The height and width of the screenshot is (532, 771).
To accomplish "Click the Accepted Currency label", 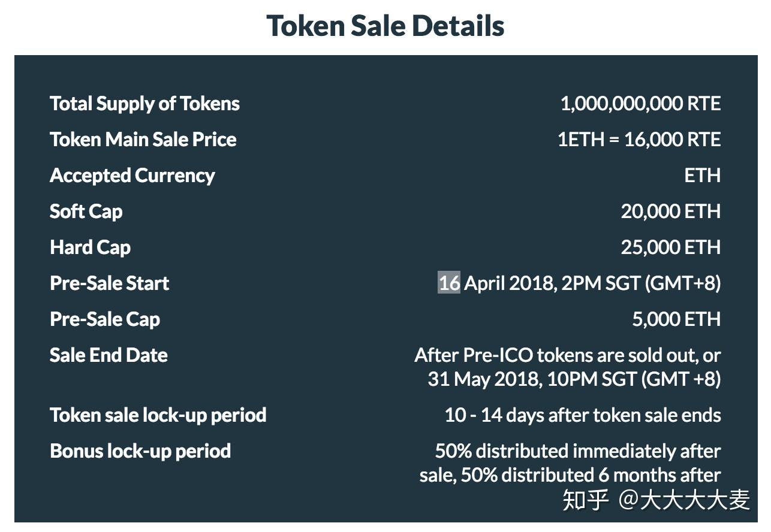I will (132, 176).
